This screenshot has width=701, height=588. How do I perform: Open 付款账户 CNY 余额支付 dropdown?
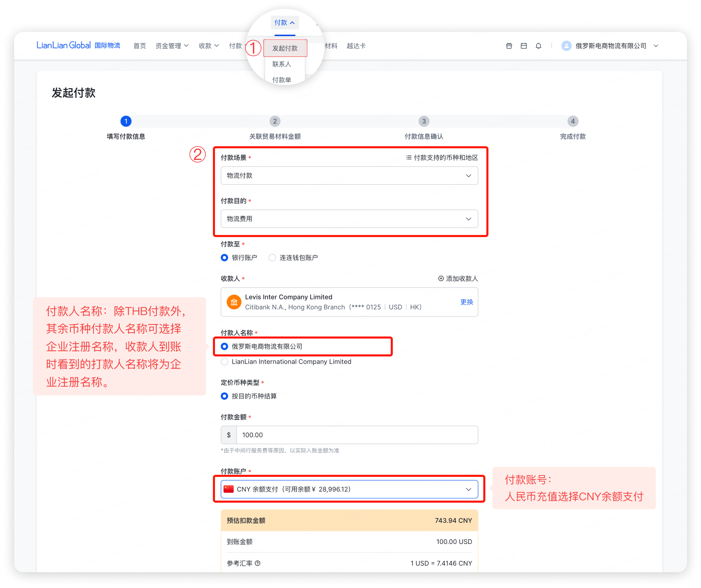click(x=349, y=489)
